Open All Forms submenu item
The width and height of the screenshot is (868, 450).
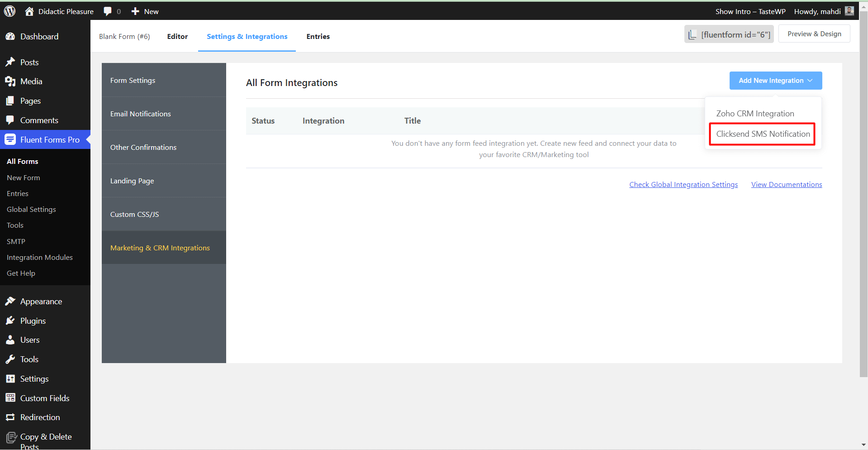click(x=23, y=162)
